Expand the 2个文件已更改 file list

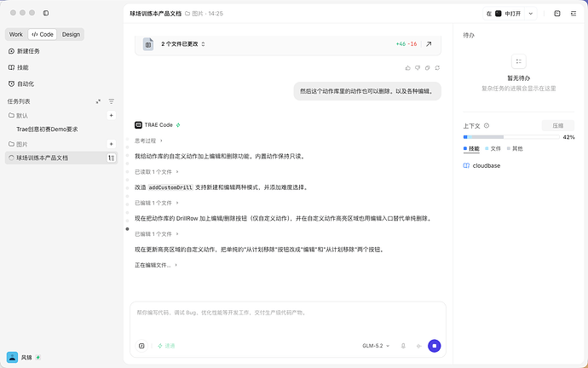(183, 44)
